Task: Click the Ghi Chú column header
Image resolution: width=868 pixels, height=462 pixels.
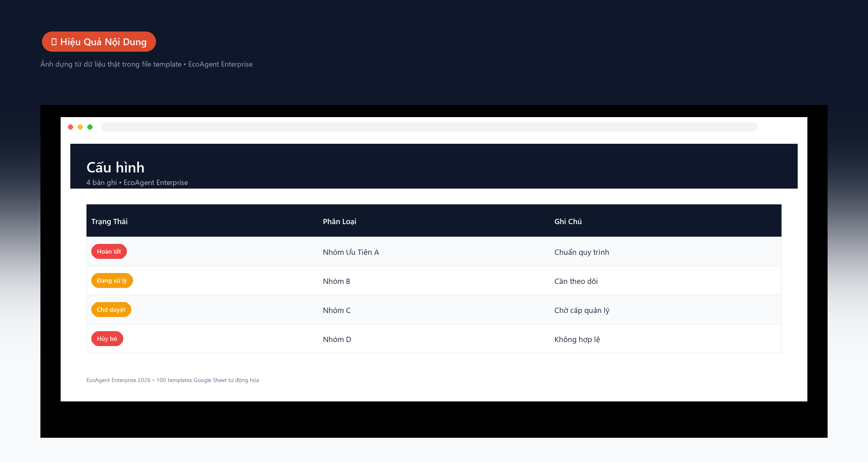Action: 568,221
